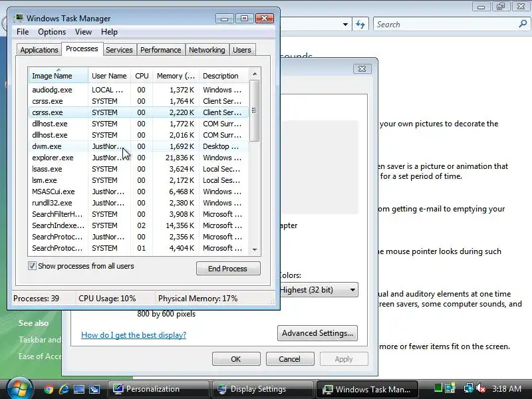The height and width of the screenshot is (399, 532).
Task: Click the muted volume tray icon
Action: pyautogui.click(x=481, y=388)
